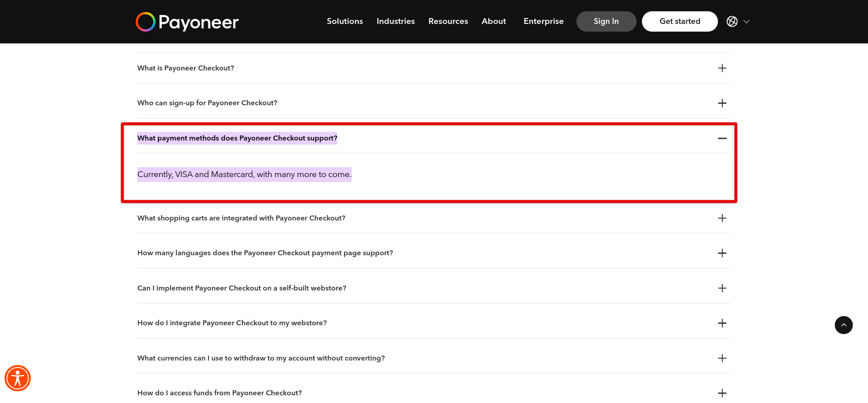Expand 'Who can sign-up' plus icon
Viewport: 868px width, 403px height.
[722, 103]
